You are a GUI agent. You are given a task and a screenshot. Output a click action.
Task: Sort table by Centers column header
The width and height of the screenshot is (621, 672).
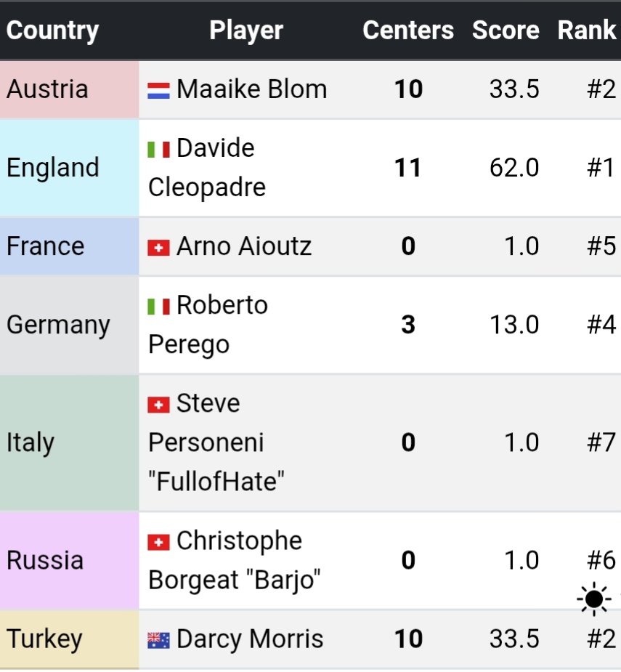click(x=408, y=31)
